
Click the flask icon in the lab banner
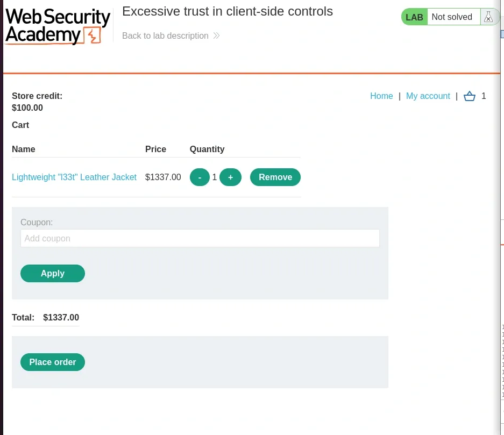pos(488,17)
